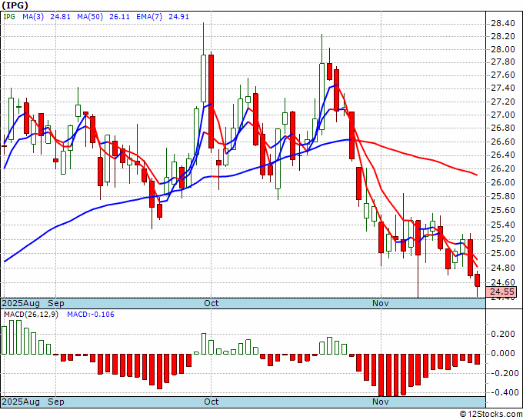Click the 28.40 price axis label
Image resolution: width=523 pixels, height=420 pixels.
[x=503, y=23]
